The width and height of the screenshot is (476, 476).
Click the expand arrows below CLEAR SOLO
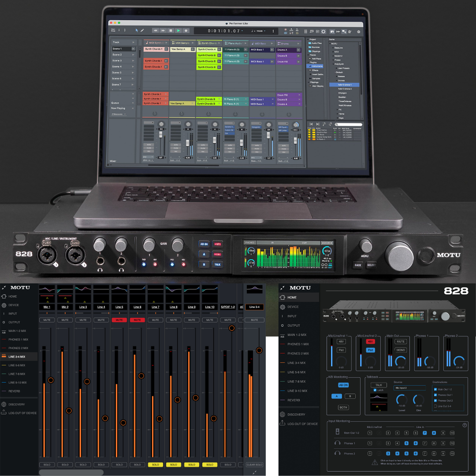254,472
